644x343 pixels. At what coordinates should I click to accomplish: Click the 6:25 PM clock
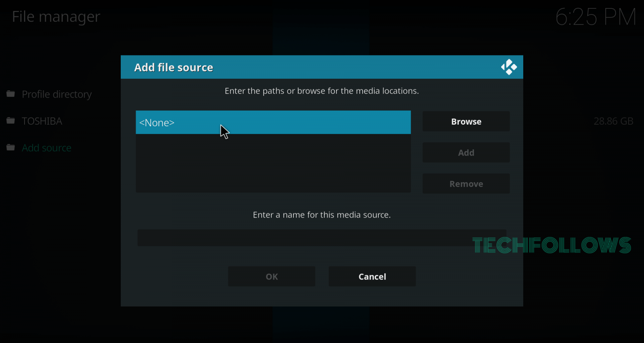pyautogui.click(x=596, y=17)
